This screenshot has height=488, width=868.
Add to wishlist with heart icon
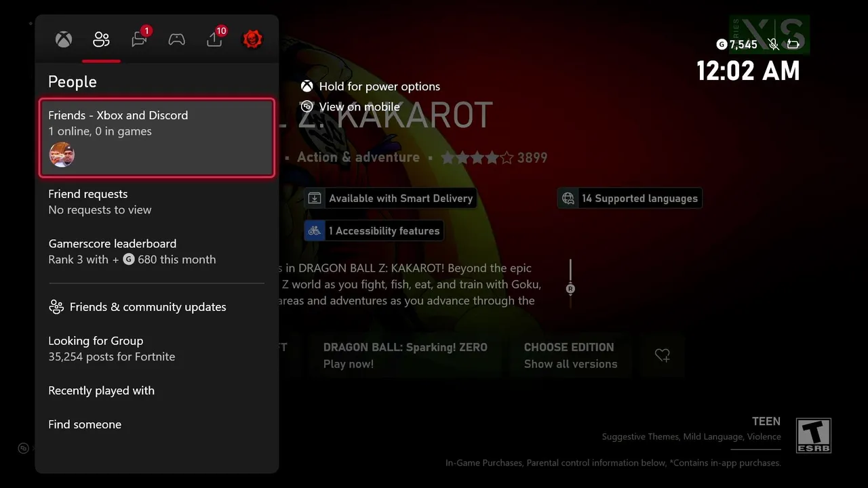pos(663,355)
